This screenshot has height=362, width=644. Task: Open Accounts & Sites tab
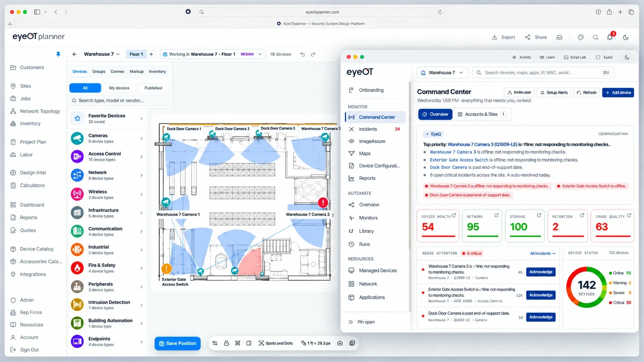click(x=481, y=114)
